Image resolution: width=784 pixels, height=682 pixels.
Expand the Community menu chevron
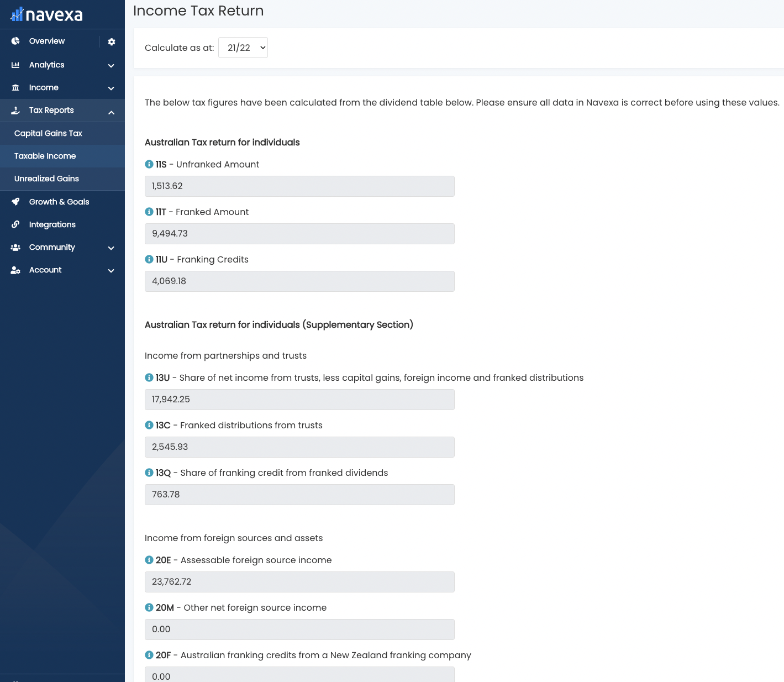pos(111,248)
